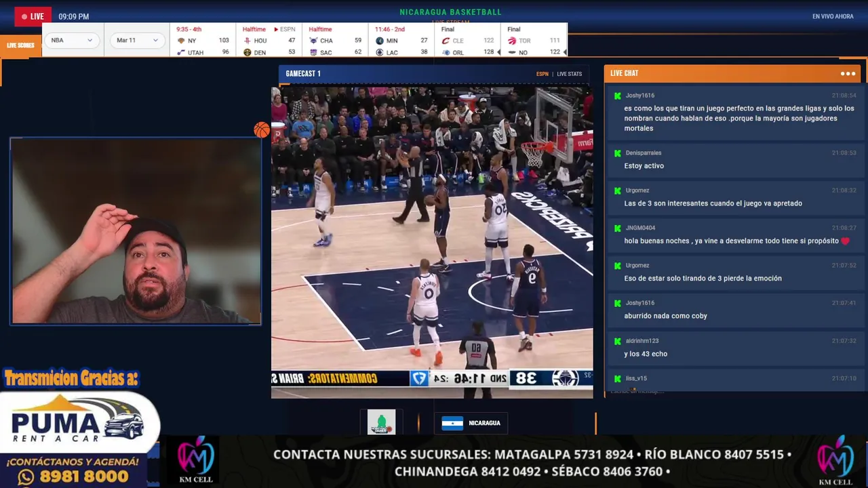Image resolution: width=868 pixels, height=488 pixels.
Task: Click username aldrinhrn123 in chat
Action: coord(642,341)
